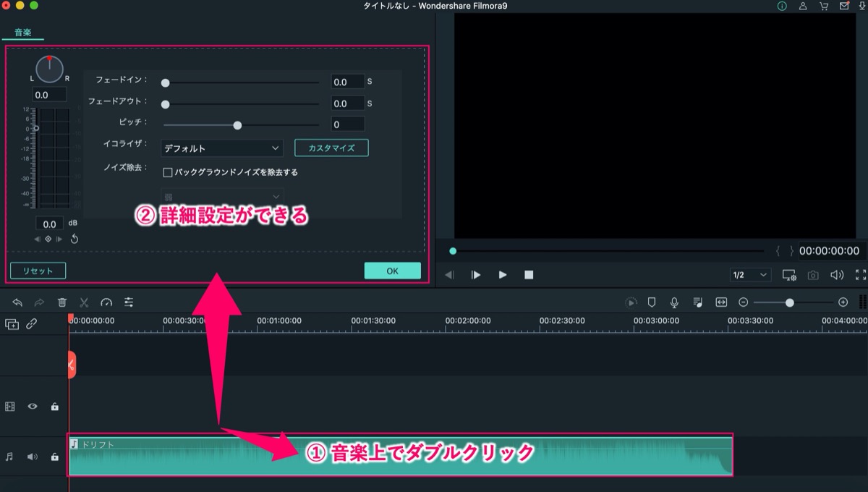Delete the selected clip with the trash icon

[x=62, y=302]
